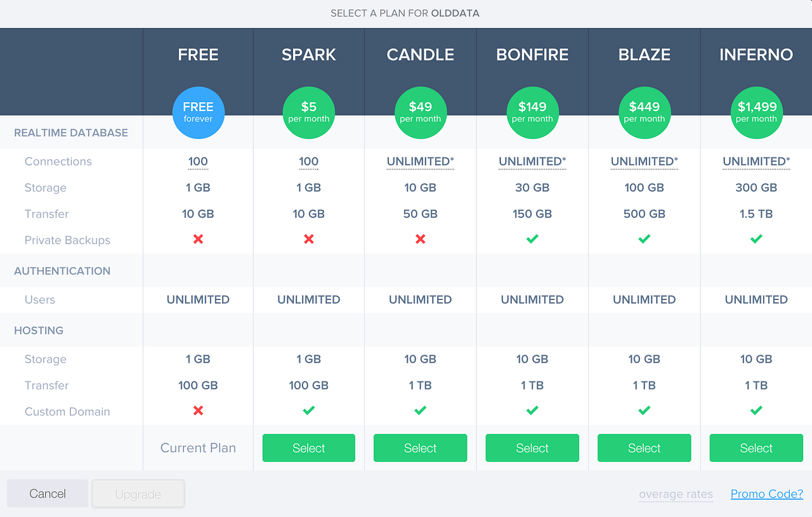
Task: Open the UNLIMITED* connections note for Candle
Action: pyautogui.click(x=420, y=161)
